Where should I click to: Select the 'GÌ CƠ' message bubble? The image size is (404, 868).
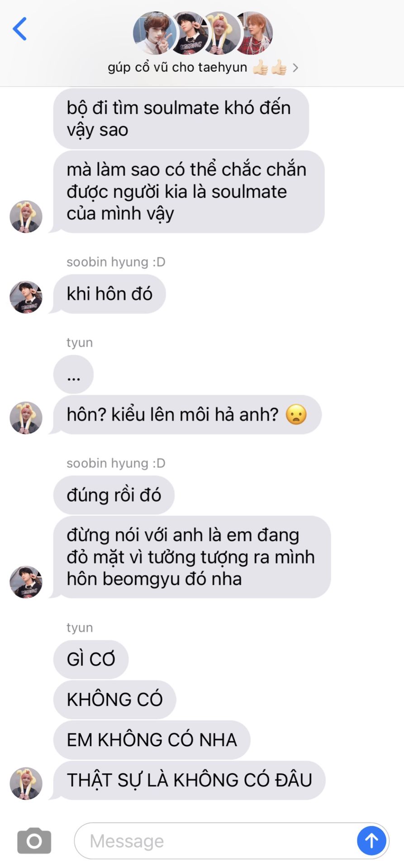coord(91,659)
